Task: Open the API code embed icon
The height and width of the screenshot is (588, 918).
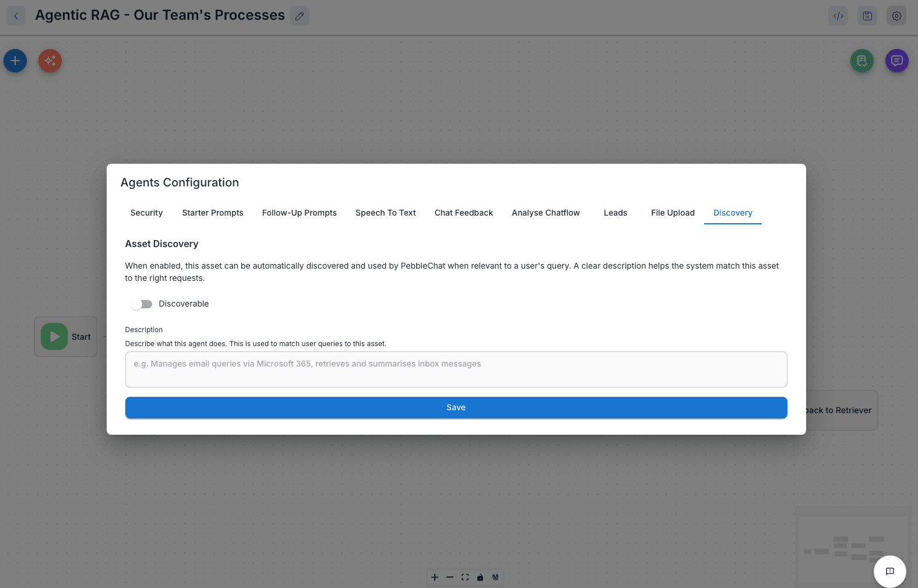Action: point(838,16)
